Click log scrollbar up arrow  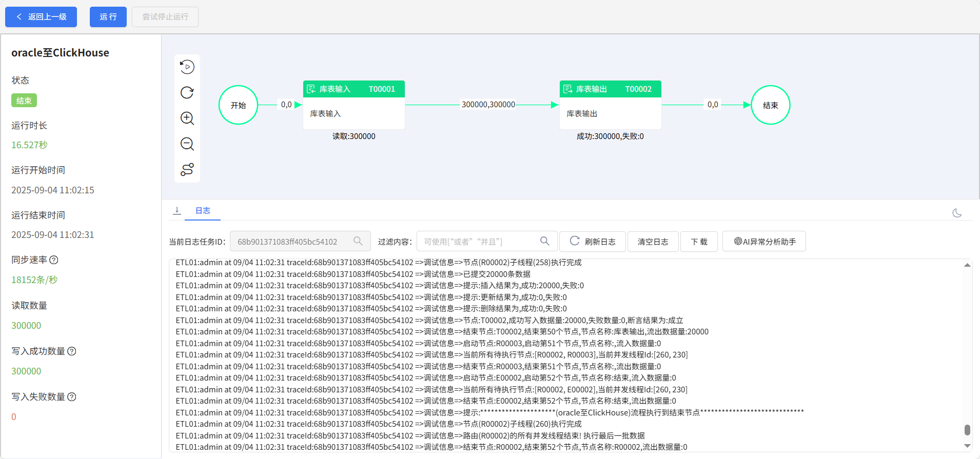tap(967, 265)
